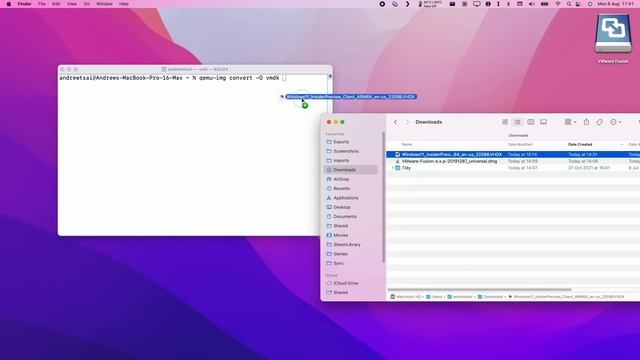The image size is (640, 360).
Task: Switch Finder to icon view
Action: [505, 122]
